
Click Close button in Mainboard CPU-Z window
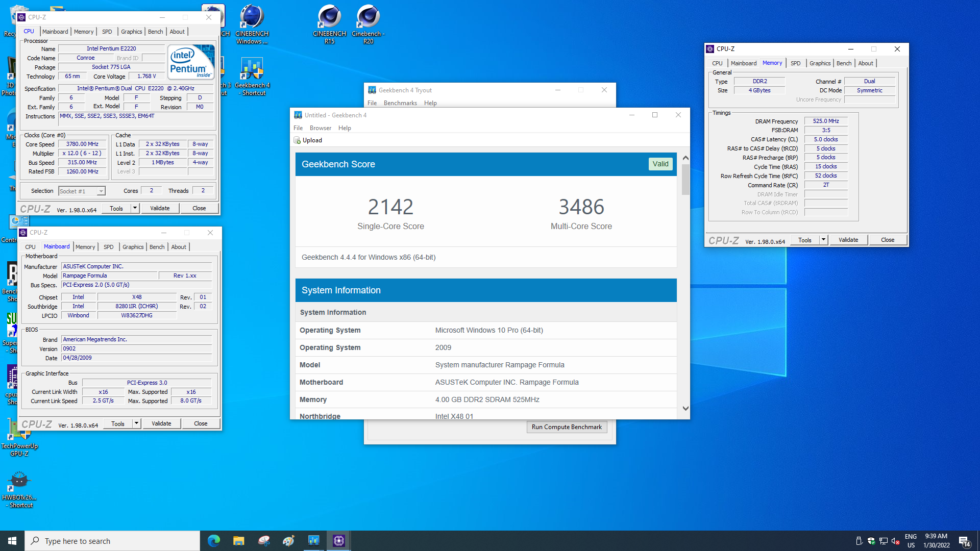tap(201, 423)
